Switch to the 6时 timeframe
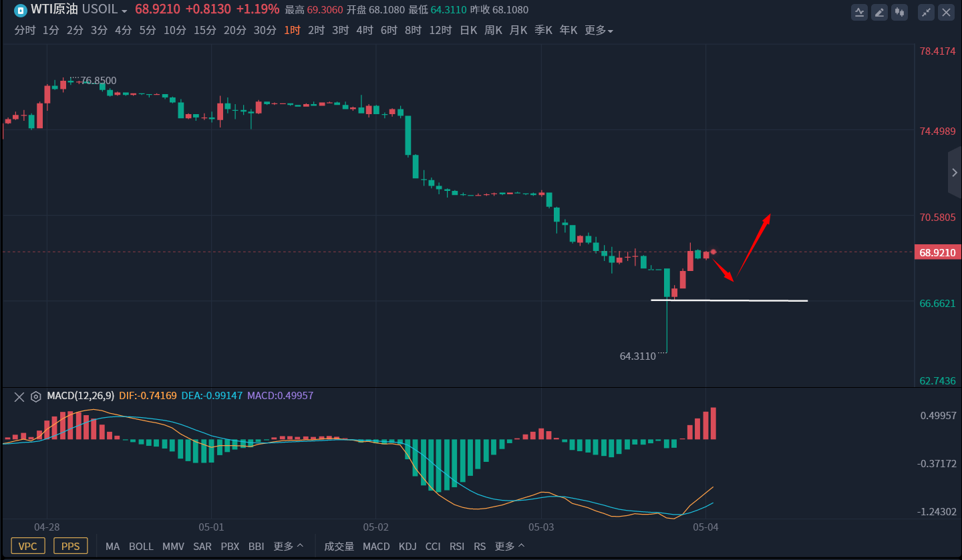Image resolution: width=962 pixels, height=560 pixels. [x=389, y=30]
